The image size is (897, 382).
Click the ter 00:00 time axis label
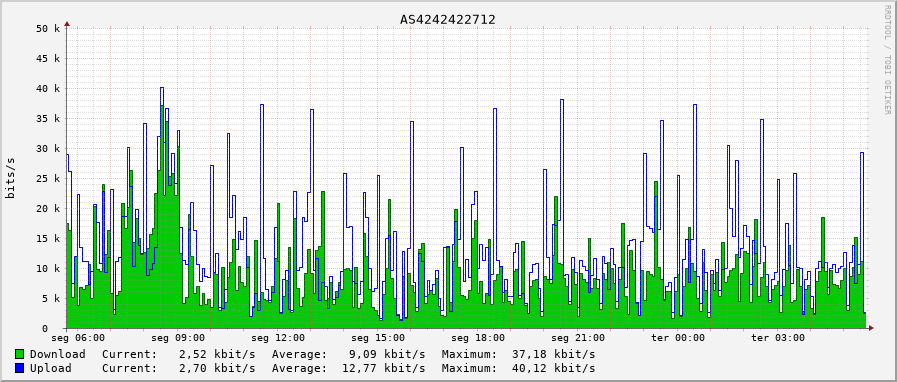[678, 338]
